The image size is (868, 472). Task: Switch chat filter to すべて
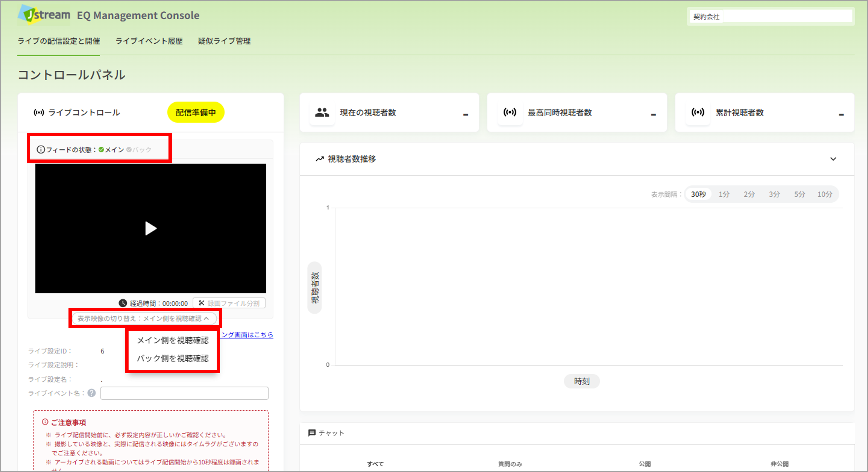[x=375, y=464]
